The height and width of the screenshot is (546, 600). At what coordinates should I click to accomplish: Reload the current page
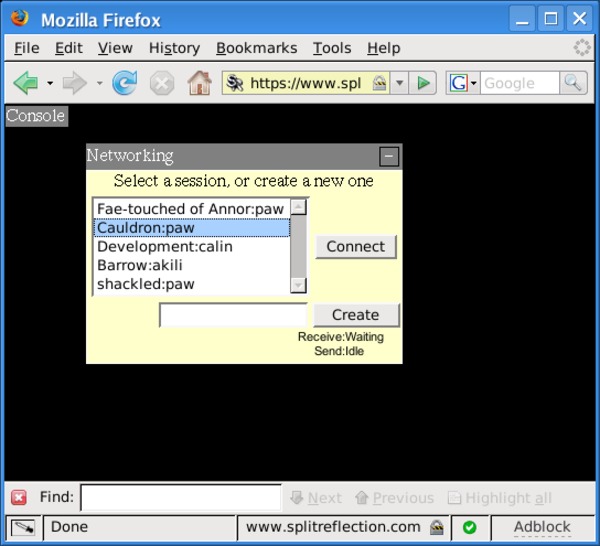(x=125, y=83)
